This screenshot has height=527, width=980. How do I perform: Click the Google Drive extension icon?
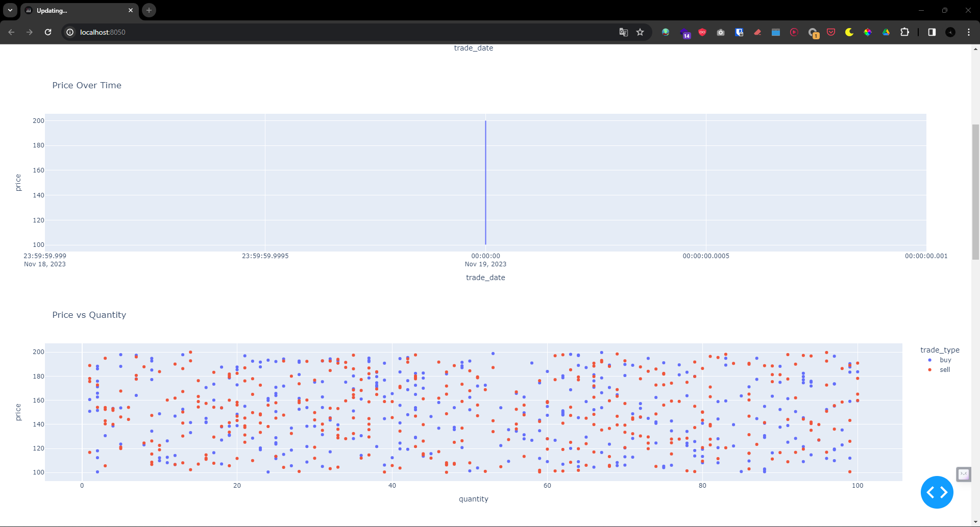pyautogui.click(x=886, y=32)
